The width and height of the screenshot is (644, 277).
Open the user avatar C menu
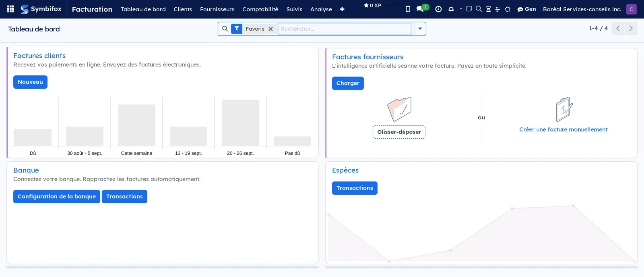(632, 9)
